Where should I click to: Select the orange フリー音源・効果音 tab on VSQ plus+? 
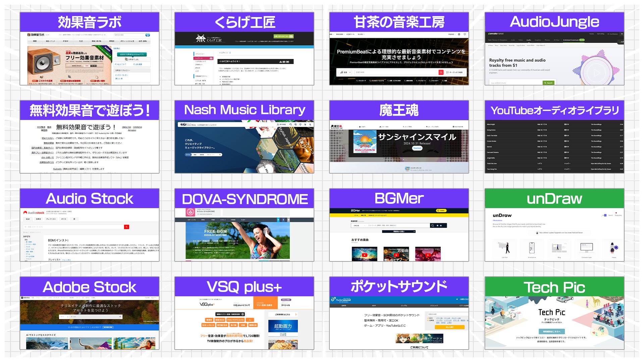point(265,304)
